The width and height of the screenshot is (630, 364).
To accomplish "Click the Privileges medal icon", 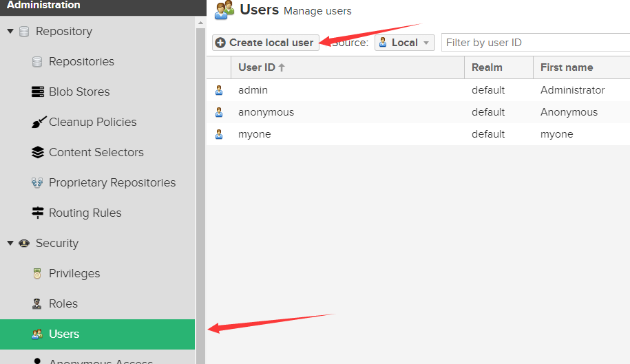I will pos(37,274).
